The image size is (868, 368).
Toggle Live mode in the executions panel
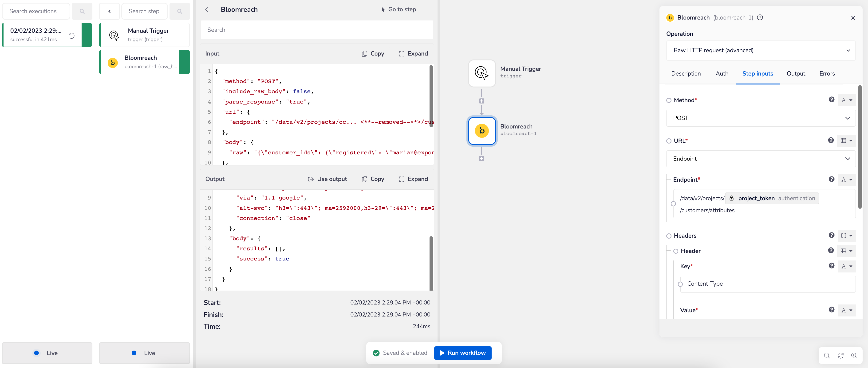[x=47, y=353]
